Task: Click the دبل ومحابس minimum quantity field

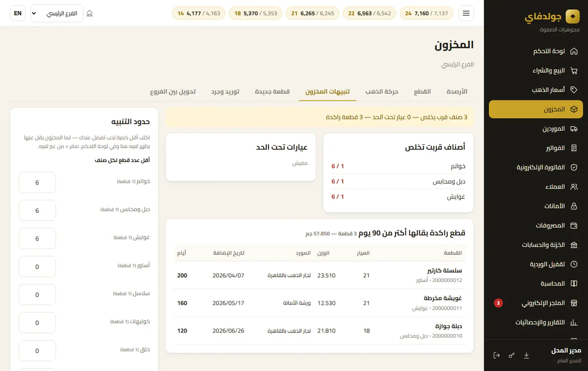Action: tap(37, 211)
